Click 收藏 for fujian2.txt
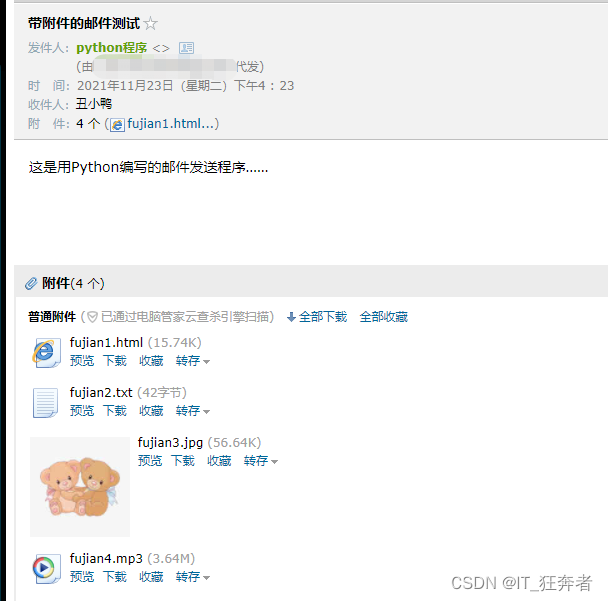 pyautogui.click(x=151, y=411)
